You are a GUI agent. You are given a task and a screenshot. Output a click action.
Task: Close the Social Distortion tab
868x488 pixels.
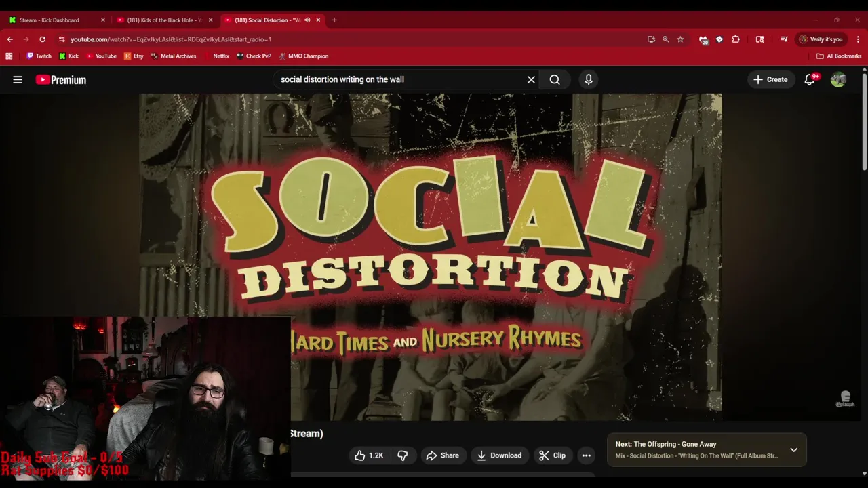pos(318,20)
